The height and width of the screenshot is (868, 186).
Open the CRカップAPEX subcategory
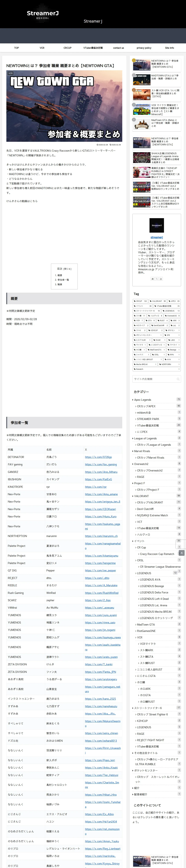tap(146, 406)
